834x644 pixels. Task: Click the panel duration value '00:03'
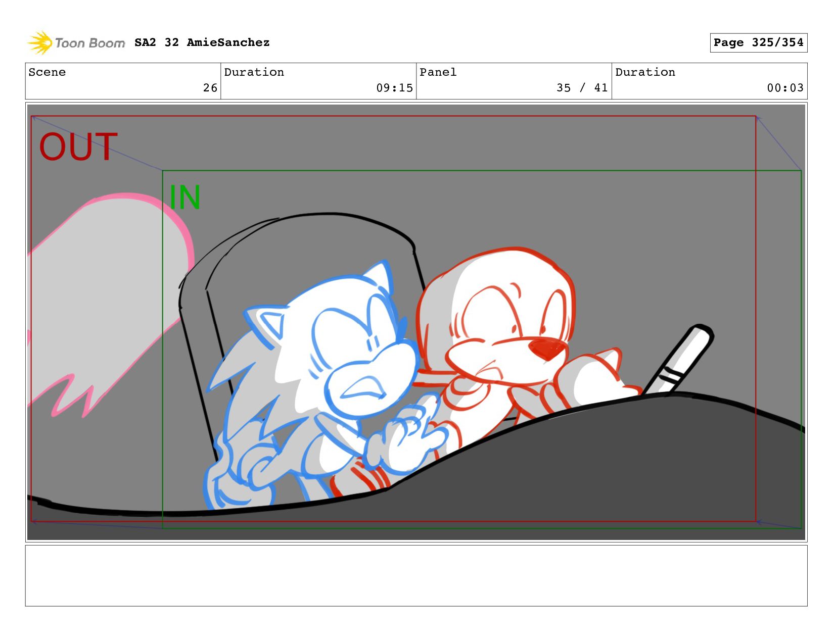click(x=785, y=88)
